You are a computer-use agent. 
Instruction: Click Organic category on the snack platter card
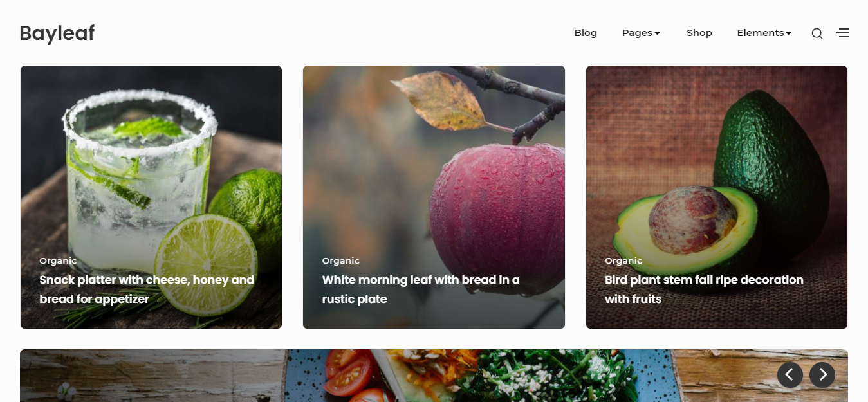click(58, 260)
